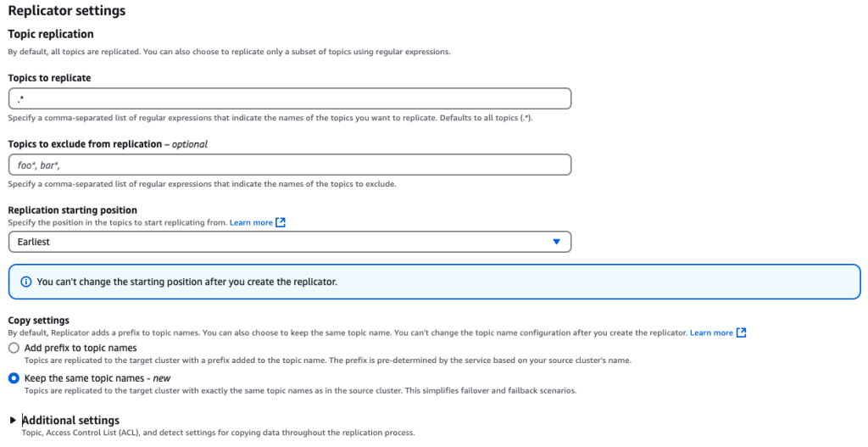Viewport: 868px width, 447px height.
Task: Click the Additional settings description text
Action: (x=218, y=433)
